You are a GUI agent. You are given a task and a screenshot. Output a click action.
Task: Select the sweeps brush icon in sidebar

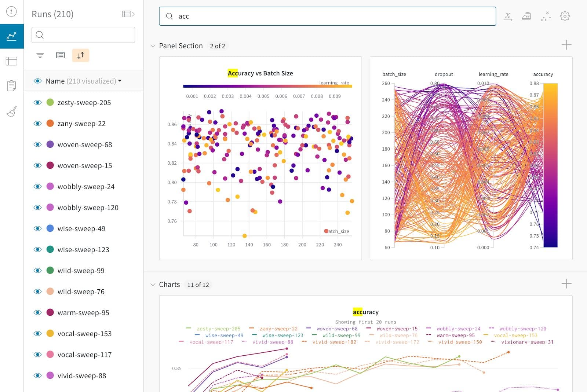[11, 111]
